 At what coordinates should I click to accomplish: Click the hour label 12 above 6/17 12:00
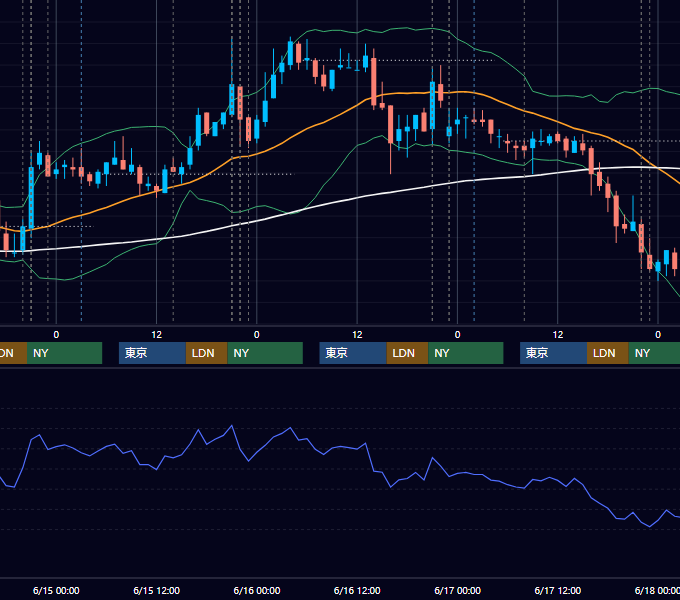558,335
